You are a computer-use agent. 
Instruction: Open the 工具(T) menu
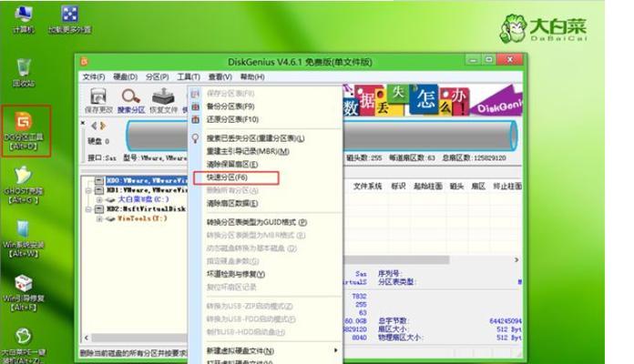point(189,76)
